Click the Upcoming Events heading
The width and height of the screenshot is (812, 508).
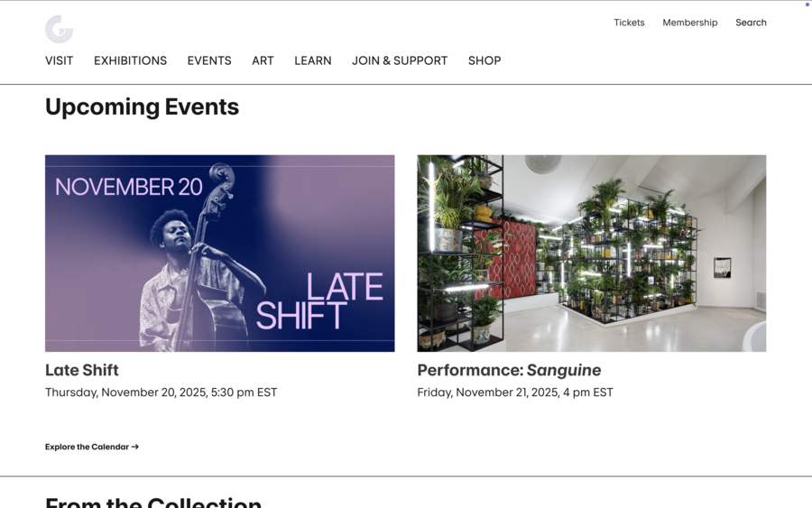point(142,106)
